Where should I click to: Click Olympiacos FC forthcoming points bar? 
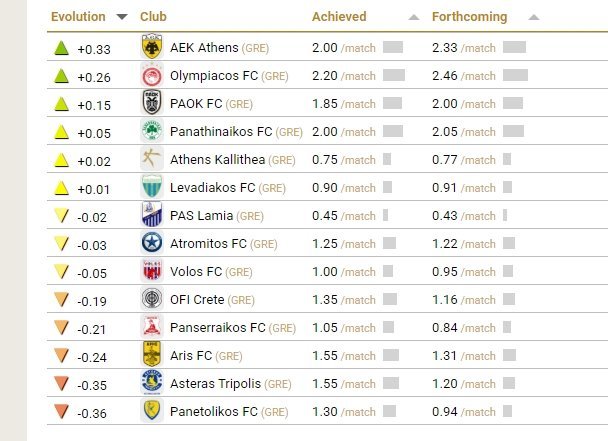tap(515, 75)
